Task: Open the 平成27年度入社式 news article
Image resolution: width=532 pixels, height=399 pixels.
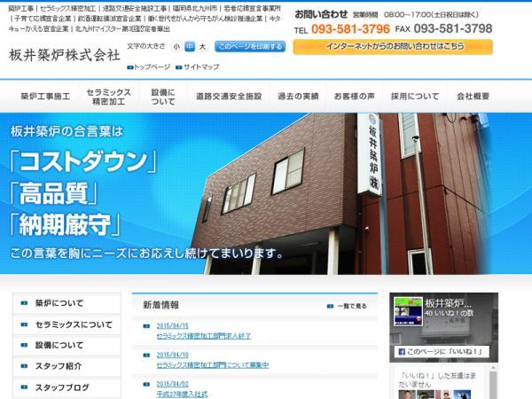Action: [182, 395]
